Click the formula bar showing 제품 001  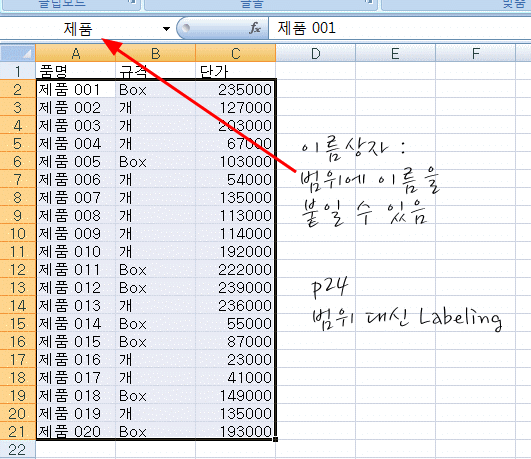point(400,28)
